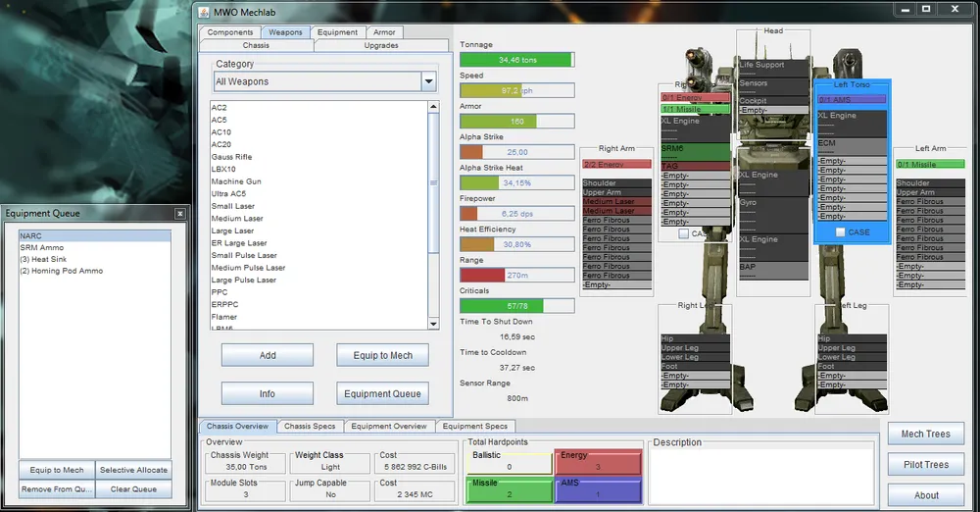Click Clear Queue button
The height and width of the screenshot is (512, 980).
pyautogui.click(x=133, y=488)
